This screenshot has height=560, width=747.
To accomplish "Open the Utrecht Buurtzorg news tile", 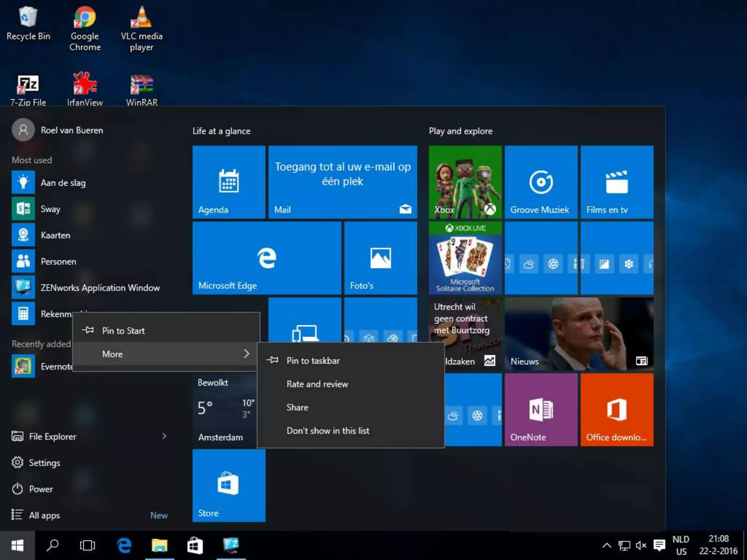I will (465, 320).
